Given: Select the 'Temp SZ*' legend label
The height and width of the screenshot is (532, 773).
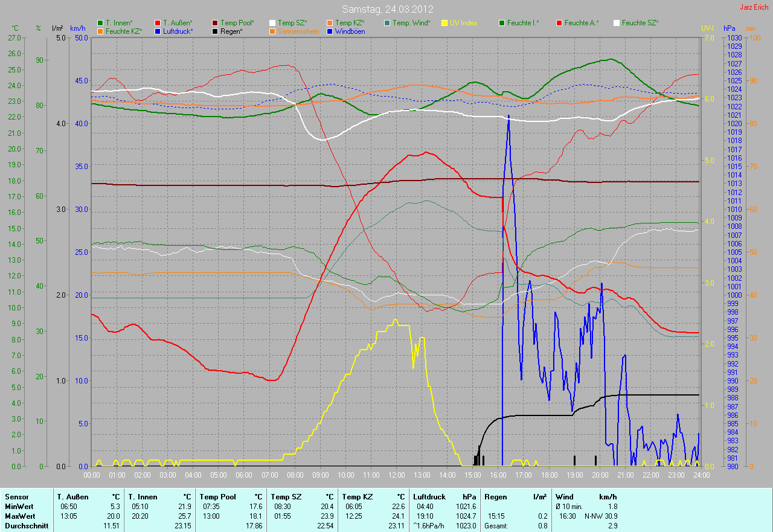Looking at the screenshot, I should click(x=292, y=23).
